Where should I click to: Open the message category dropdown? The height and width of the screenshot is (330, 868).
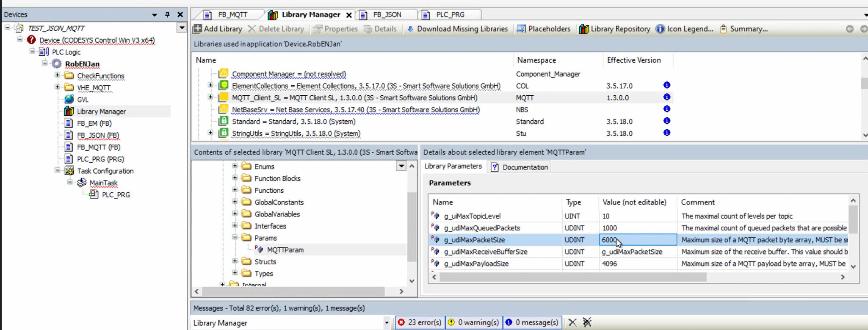[387, 323]
